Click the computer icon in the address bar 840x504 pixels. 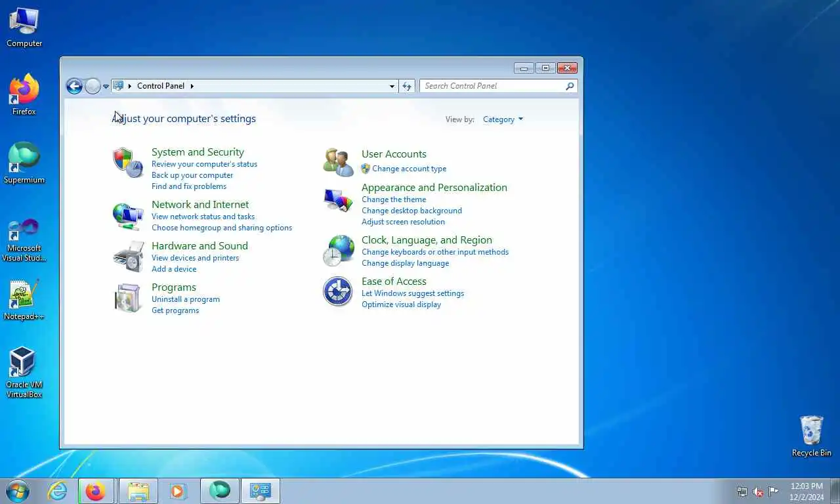[x=118, y=86]
